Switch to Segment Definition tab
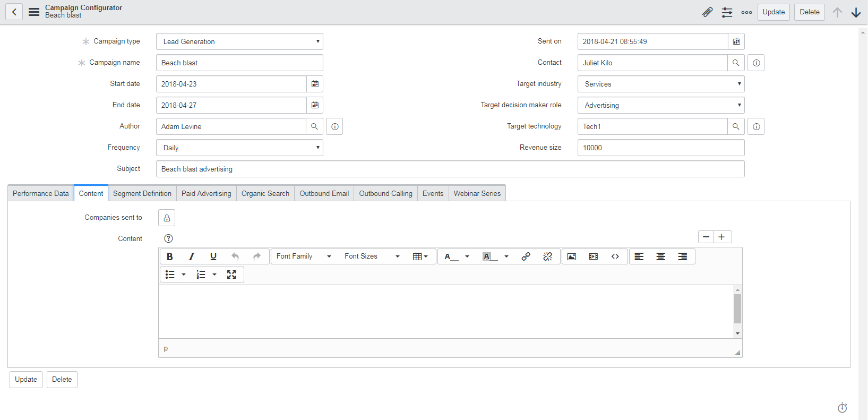The image size is (868, 420). (142, 193)
